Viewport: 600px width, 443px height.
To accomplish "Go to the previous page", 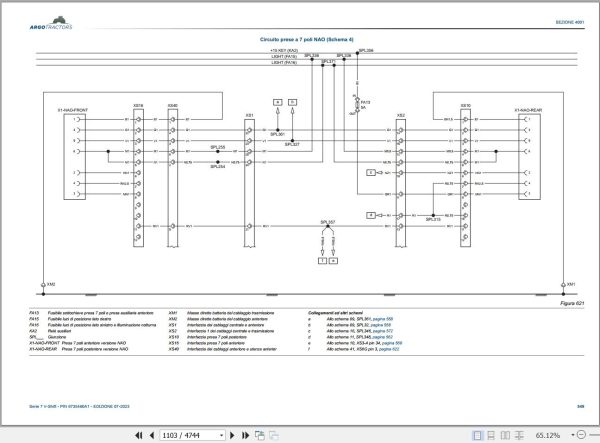I will (x=152, y=435).
